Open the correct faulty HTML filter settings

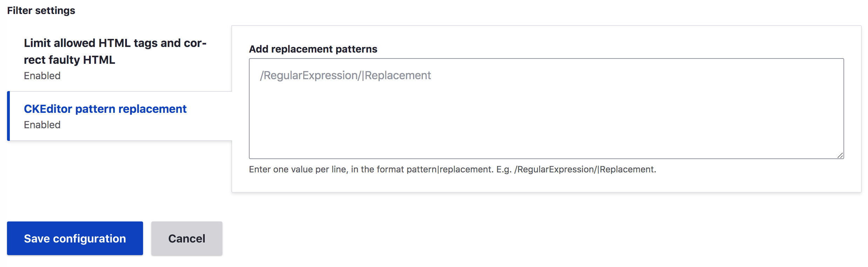[x=115, y=51]
